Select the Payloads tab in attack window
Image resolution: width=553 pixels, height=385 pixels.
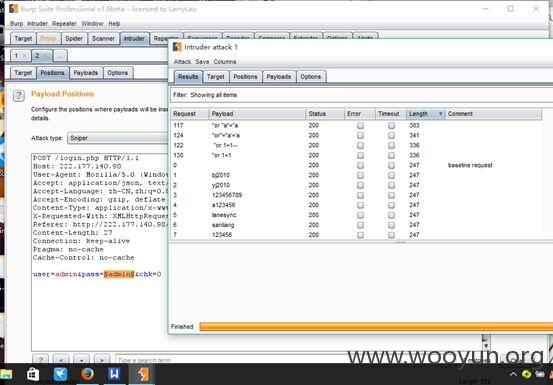[279, 77]
